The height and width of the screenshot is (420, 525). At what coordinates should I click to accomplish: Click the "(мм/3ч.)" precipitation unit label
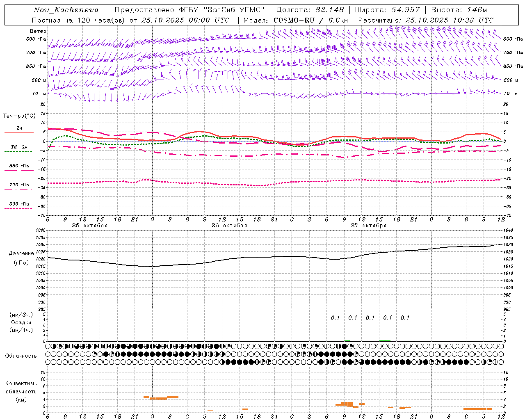tap(21, 315)
